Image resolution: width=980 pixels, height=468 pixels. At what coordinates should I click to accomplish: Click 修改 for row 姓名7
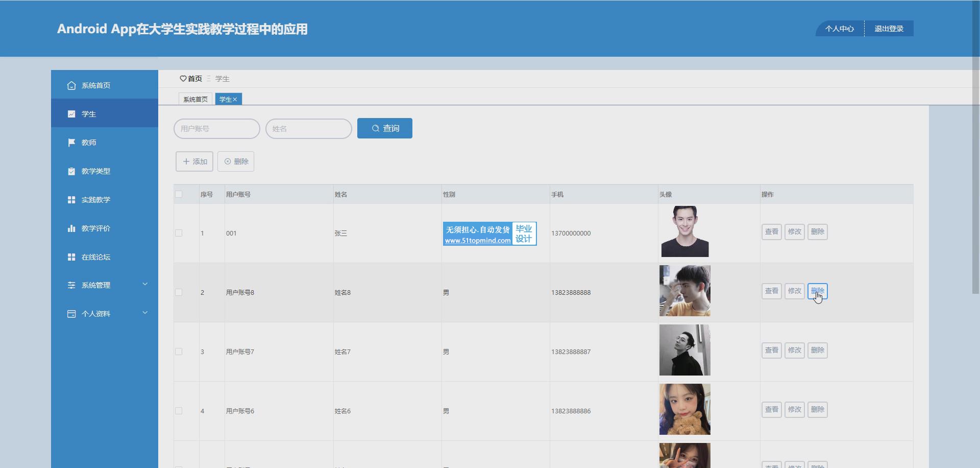(795, 350)
